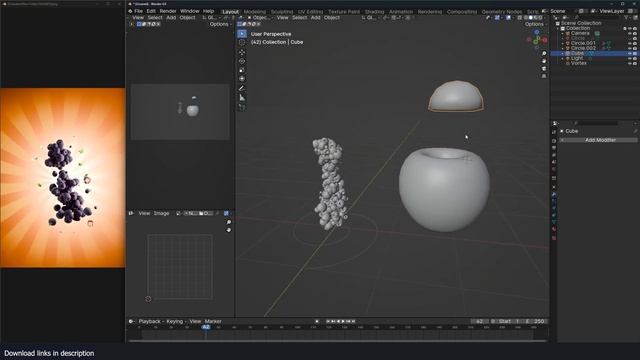The width and height of the screenshot is (640, 360).
Task: Select the Scale tool in viewport toolbar
Action: click(x=242, y=70)
